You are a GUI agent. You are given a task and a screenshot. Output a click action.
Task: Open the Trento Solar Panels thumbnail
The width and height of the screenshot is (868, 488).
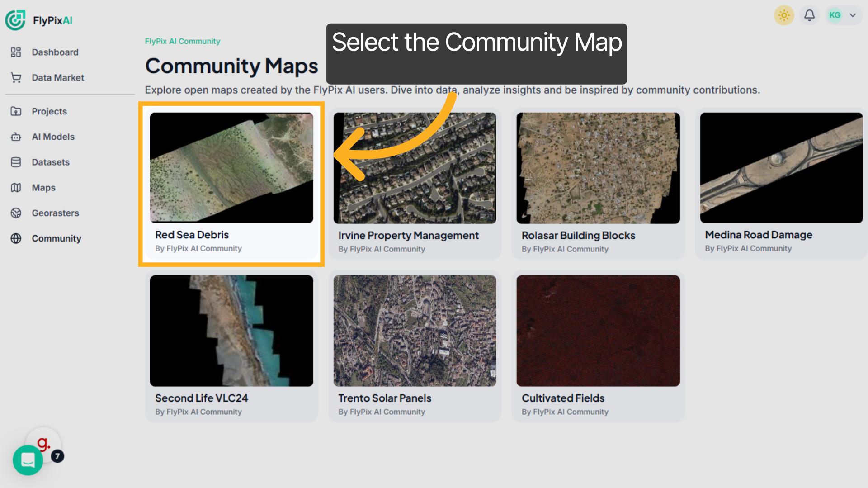tap(415, 331)
